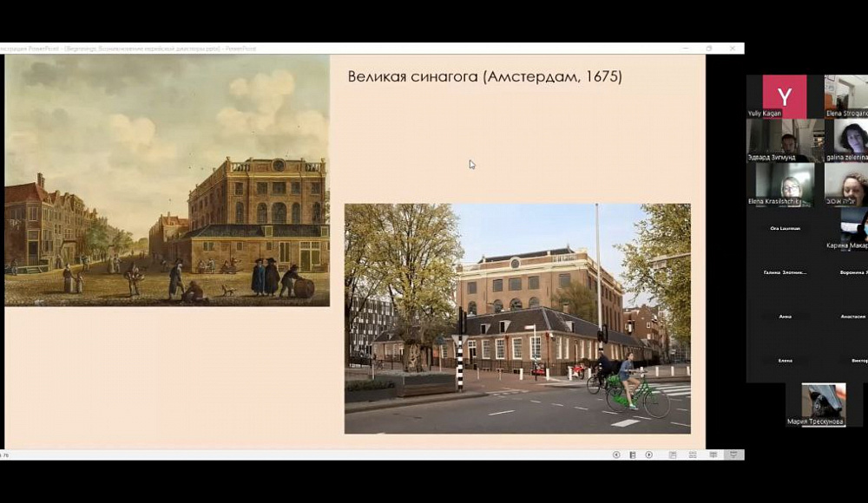Click the modern synagogue street photo
Image resolution: width=868 pixels, height=503 pixels.
click(x=517, y=318)
